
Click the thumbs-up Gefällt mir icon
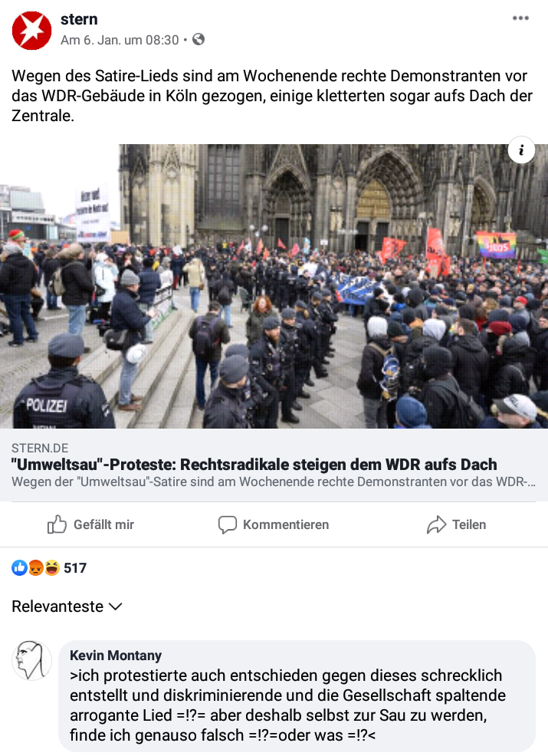point(57,524)
